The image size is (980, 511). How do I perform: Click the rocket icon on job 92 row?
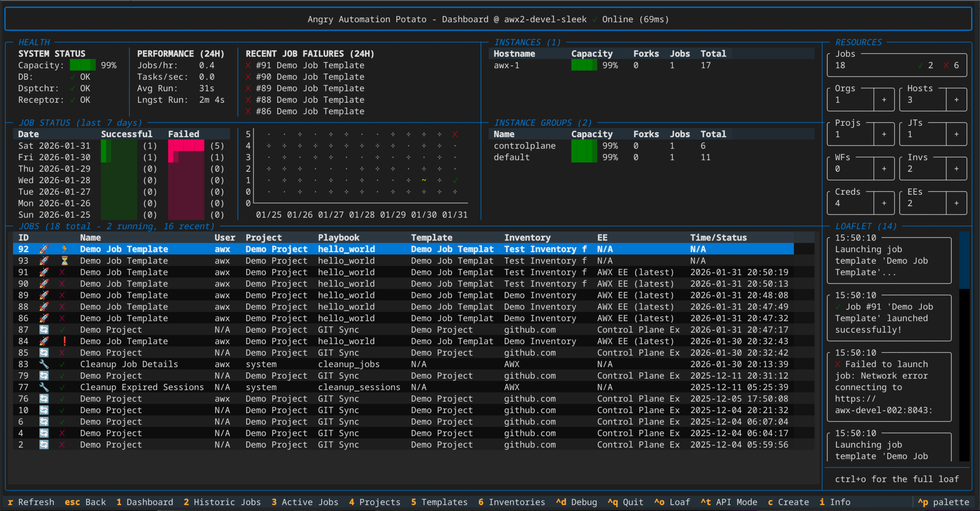click(x=44, y=249)
